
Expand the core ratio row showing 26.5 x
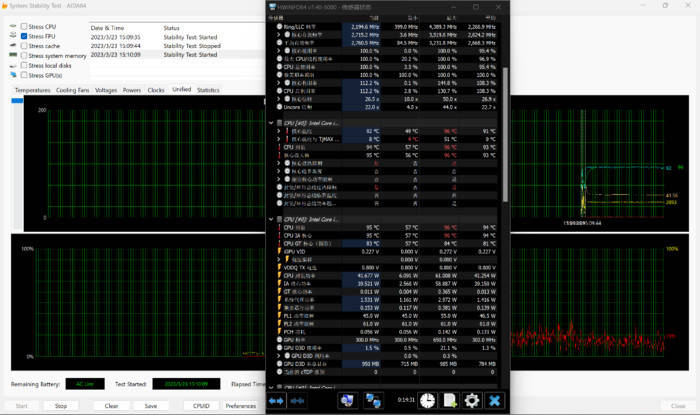coord(279,99)
